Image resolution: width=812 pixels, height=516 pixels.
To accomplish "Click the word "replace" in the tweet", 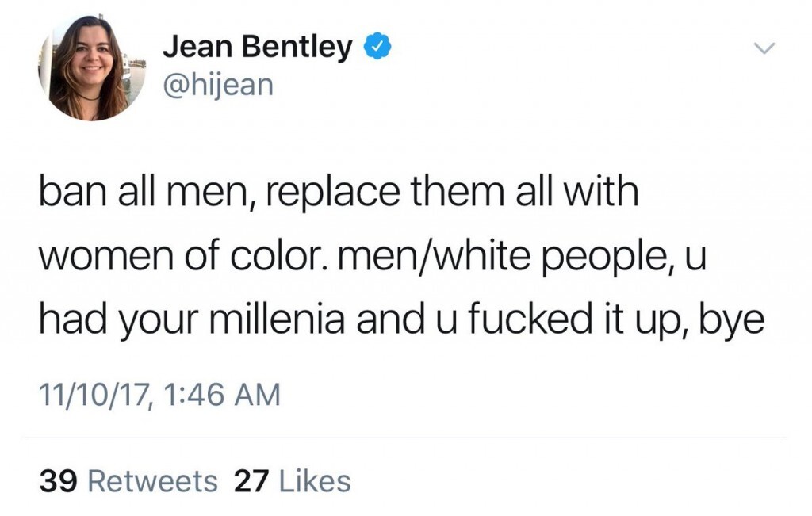I will pos(327,194).
